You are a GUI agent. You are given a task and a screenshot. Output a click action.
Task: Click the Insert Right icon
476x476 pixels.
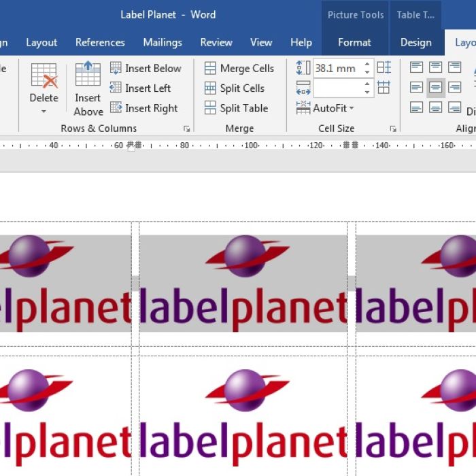tap(116, 107)
